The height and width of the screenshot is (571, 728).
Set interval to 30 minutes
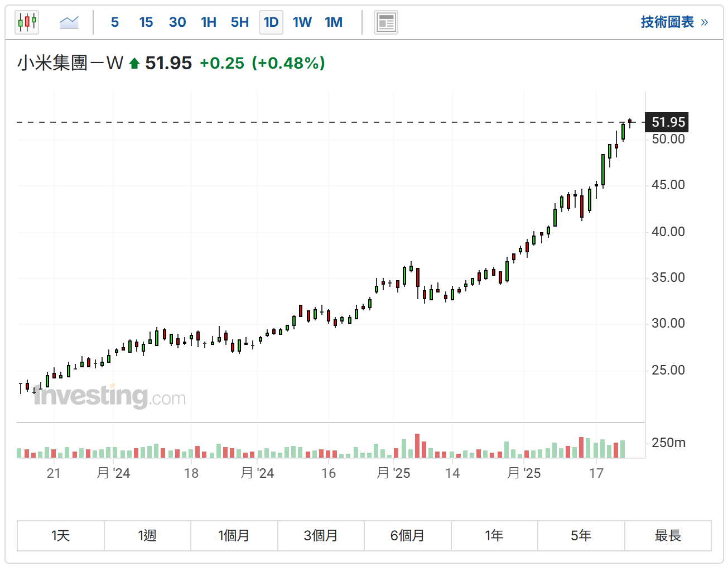pos(177,22)
